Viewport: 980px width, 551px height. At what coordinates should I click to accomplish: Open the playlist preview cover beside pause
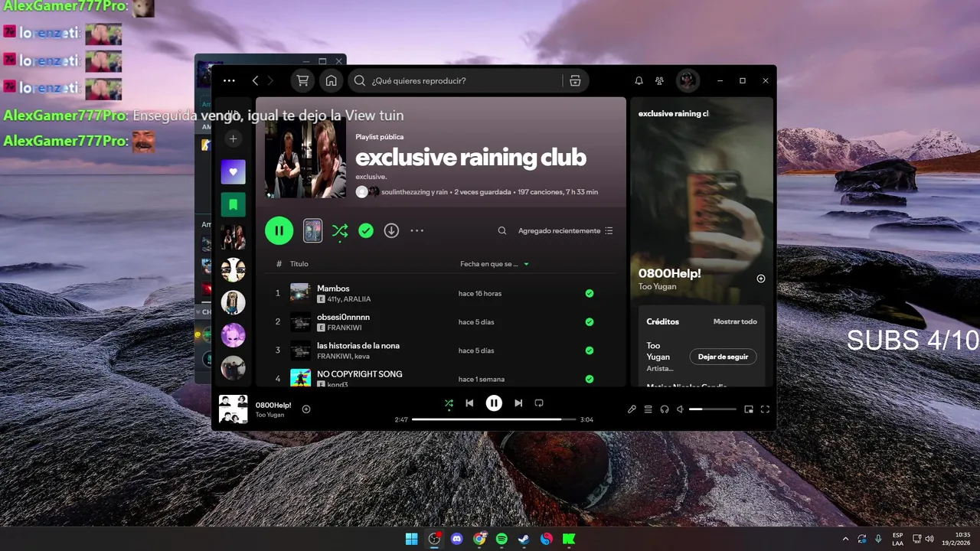pos(312,230)
